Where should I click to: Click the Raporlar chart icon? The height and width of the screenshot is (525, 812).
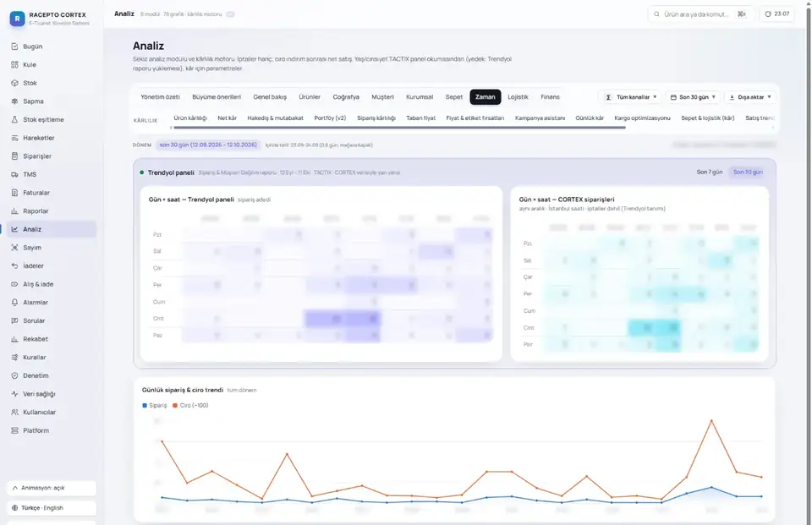[14, 211]
